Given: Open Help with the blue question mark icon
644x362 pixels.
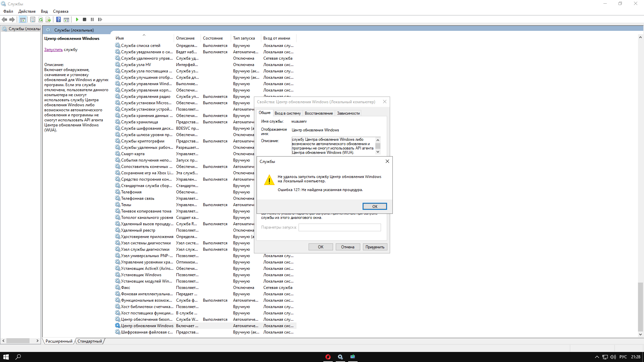Looking at the screenshot, I should coord(58,19).
